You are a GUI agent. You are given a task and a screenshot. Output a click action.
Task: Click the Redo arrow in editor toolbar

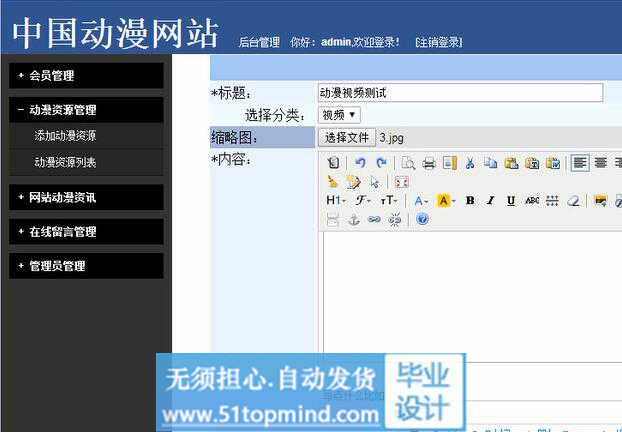click(381, 163)
